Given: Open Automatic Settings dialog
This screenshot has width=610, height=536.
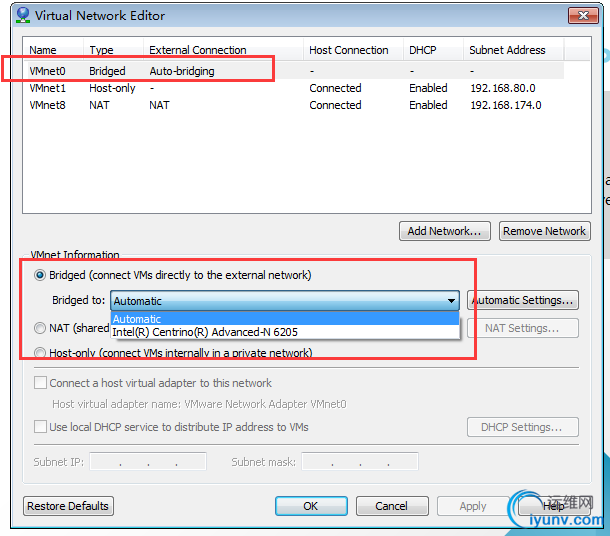Looking at the screenshot, I should click(523, 300).
